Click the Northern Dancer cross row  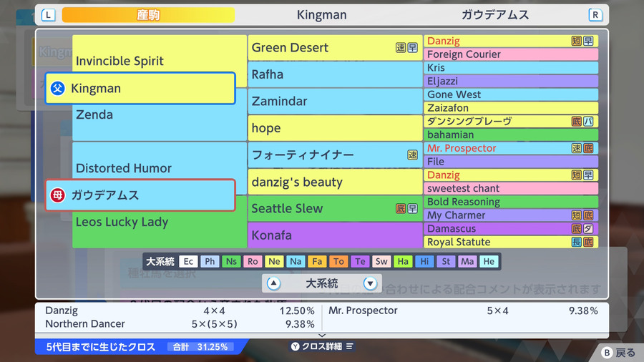point(180,324)
